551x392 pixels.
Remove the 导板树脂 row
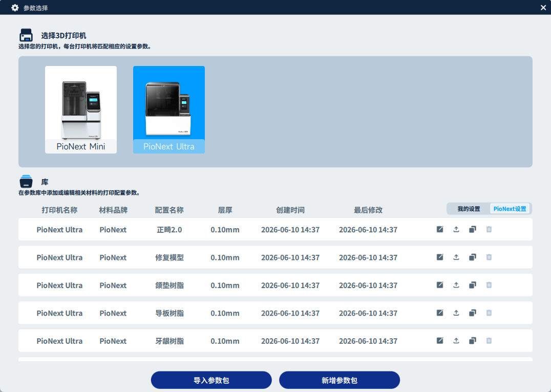489,313
